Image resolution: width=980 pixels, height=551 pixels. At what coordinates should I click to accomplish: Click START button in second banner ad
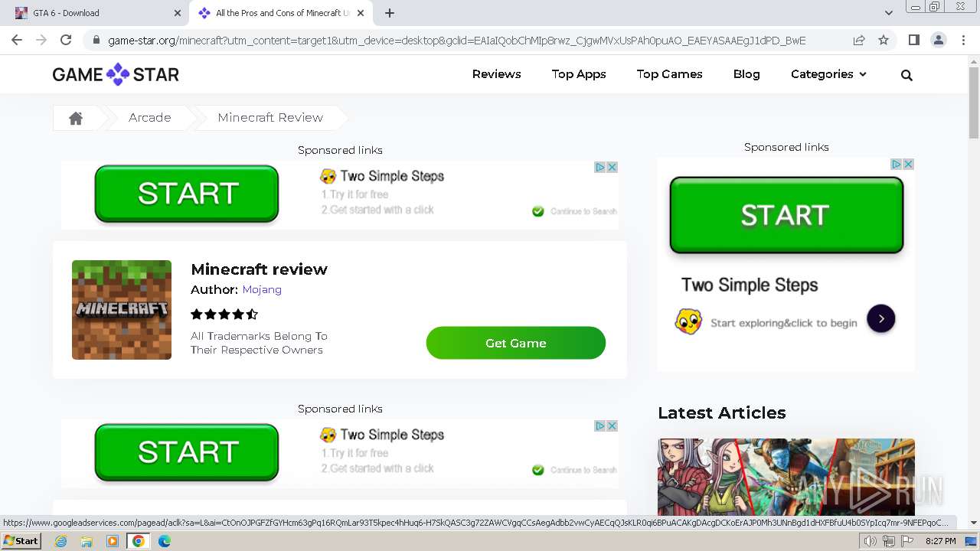pos(186,452)
